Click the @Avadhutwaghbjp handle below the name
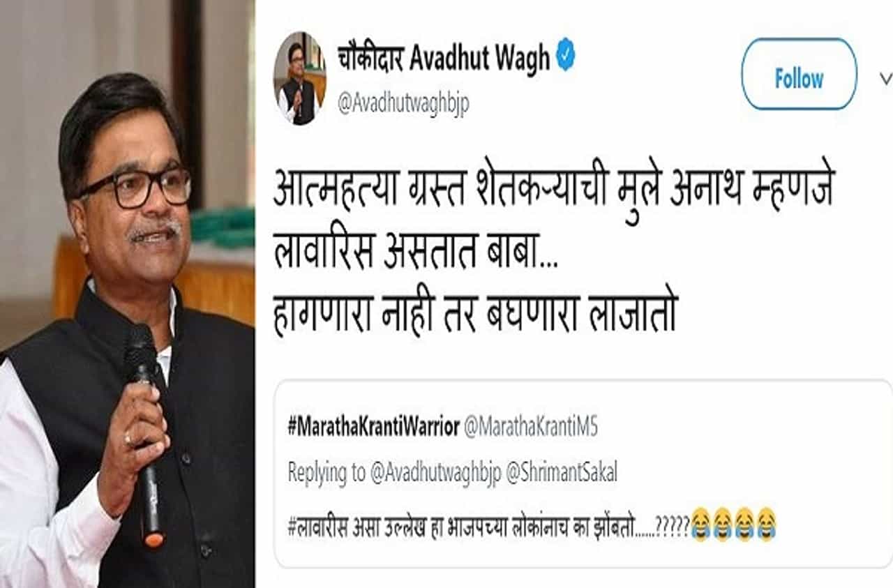 tap(403, 103)
